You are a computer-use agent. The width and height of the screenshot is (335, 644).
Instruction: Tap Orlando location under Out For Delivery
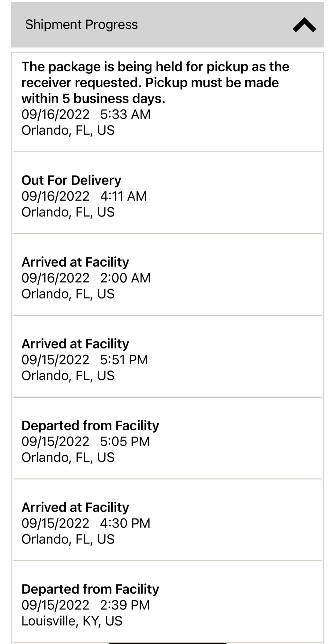(x=68, y=212)
